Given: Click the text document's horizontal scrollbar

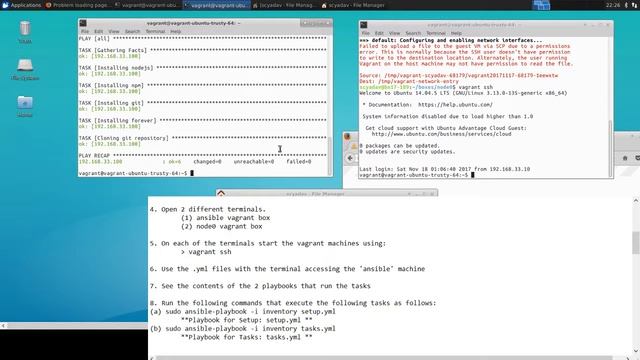Looking at the screenshot, I should [x=384, y=358].
